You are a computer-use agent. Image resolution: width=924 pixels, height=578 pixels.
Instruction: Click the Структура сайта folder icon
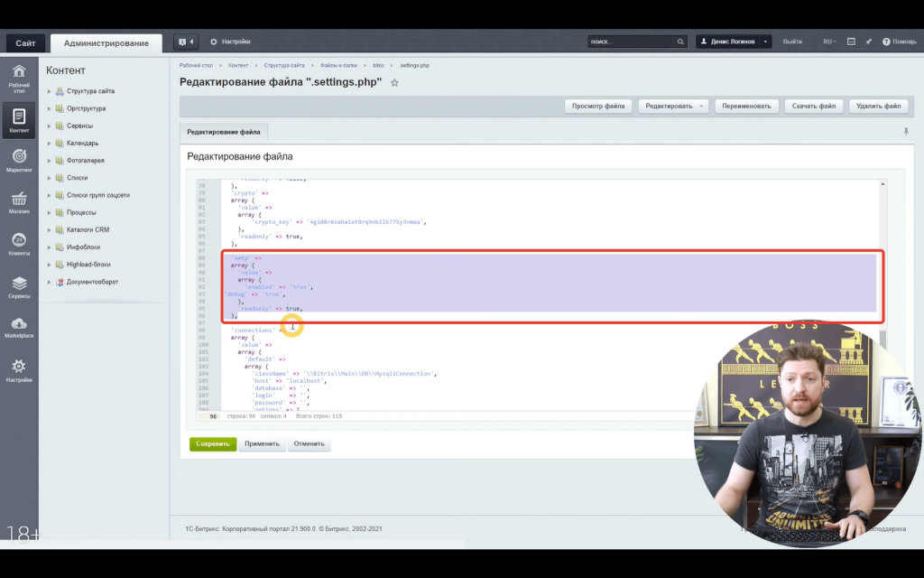(x=60, y=91)
